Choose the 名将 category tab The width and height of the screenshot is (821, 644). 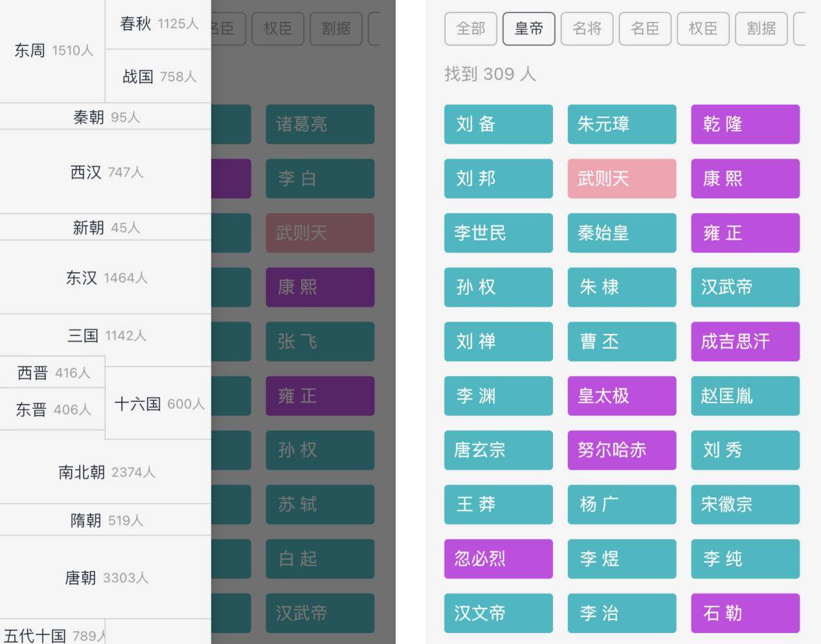[587, 28]
